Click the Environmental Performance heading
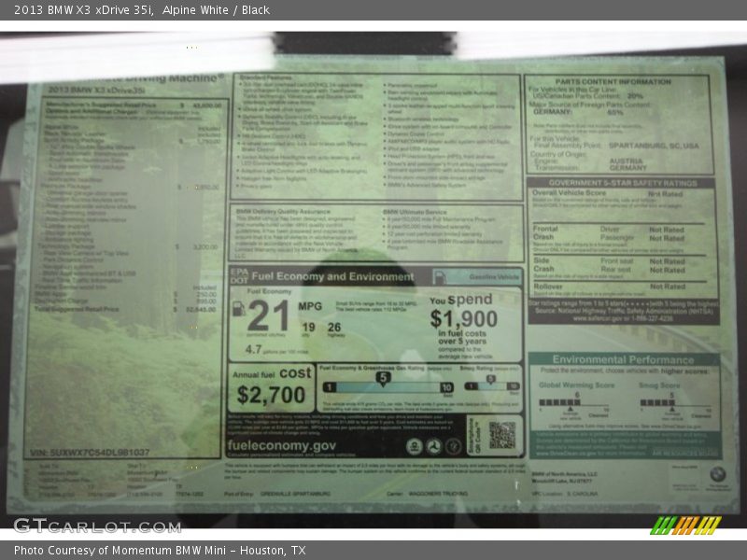This screenshot has height=560, width=747. coord(623,358)
